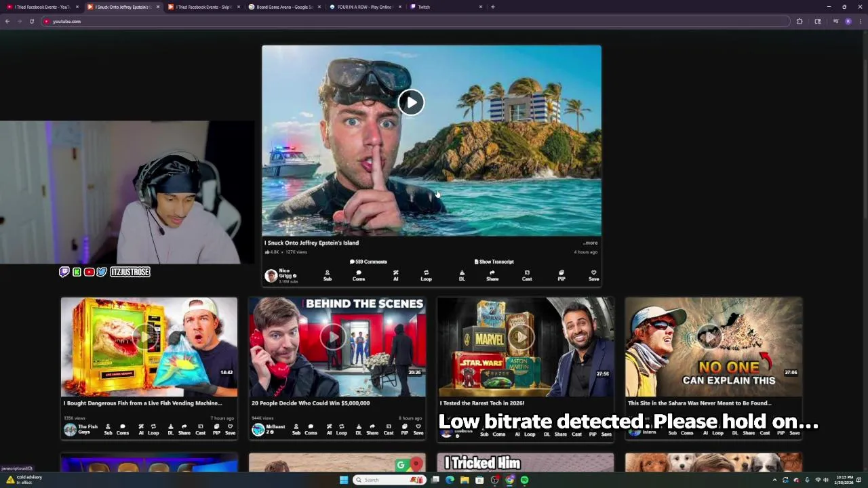
Task: Open MrBeast 2 channel avatar
Action: [x=258, y=430]
